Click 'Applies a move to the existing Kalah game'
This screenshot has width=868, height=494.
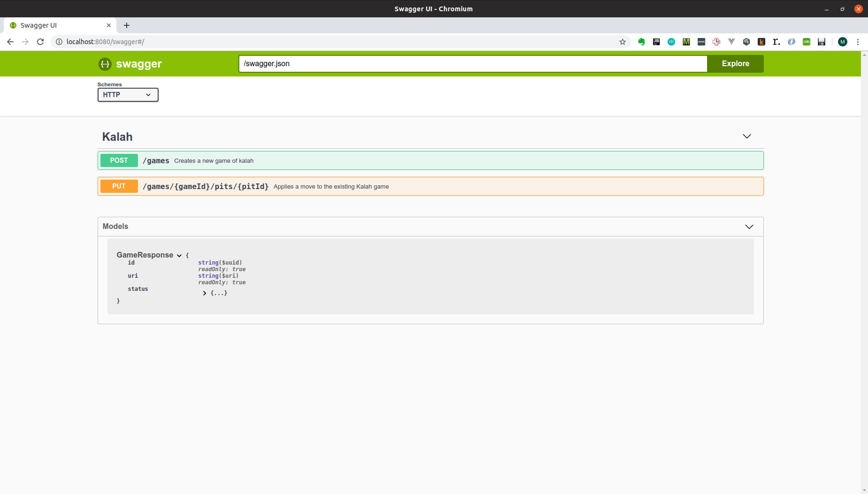click(x=331, y=187)
